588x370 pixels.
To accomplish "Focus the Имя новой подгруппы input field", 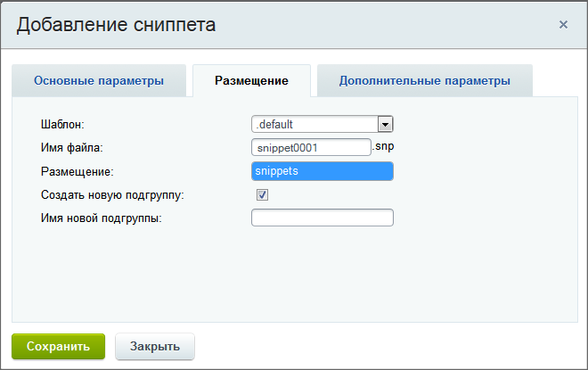I will coord(323,218).
